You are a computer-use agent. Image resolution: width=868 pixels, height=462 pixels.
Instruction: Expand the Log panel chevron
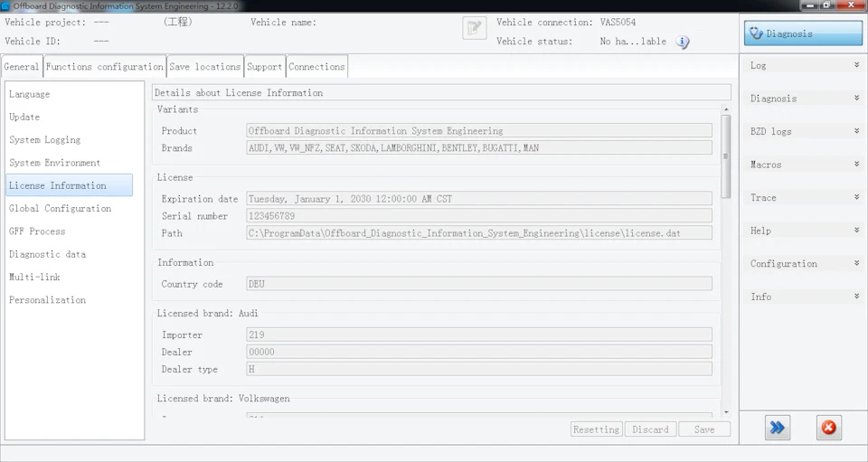coord(856,65)
